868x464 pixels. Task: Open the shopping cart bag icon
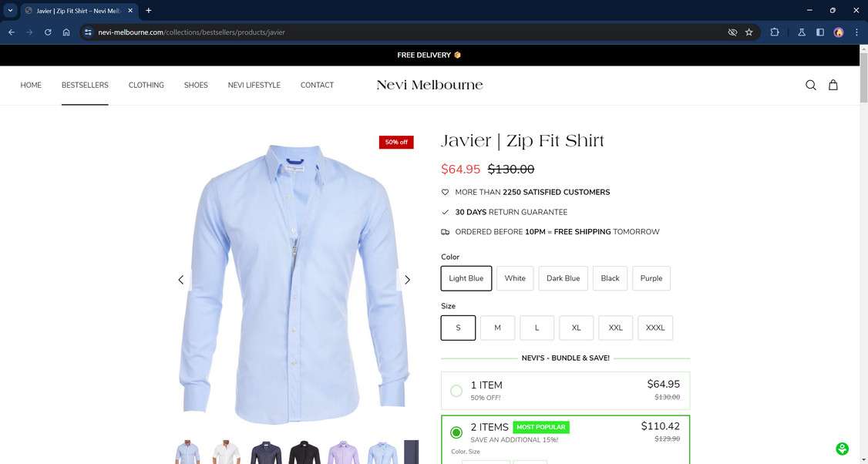833,85
